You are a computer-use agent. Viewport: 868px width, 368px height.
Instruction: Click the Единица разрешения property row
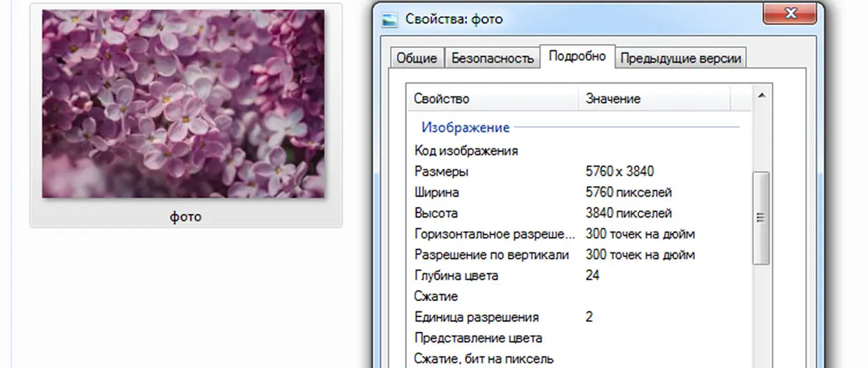477,318
